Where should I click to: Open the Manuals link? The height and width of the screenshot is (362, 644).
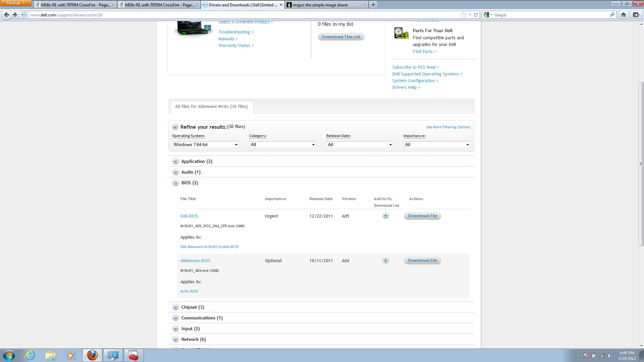[228, 39]
